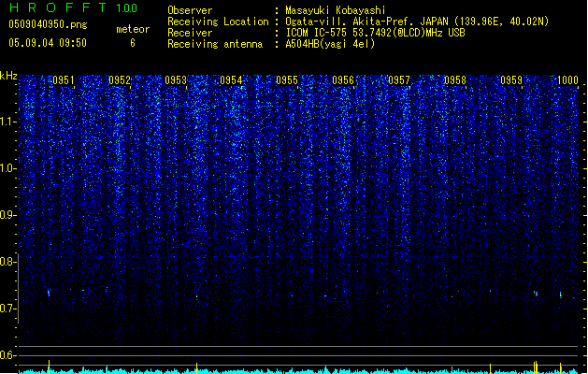Click the 1.1 kHz frequency tick label
588x374 pixels.
click(8, 122)
